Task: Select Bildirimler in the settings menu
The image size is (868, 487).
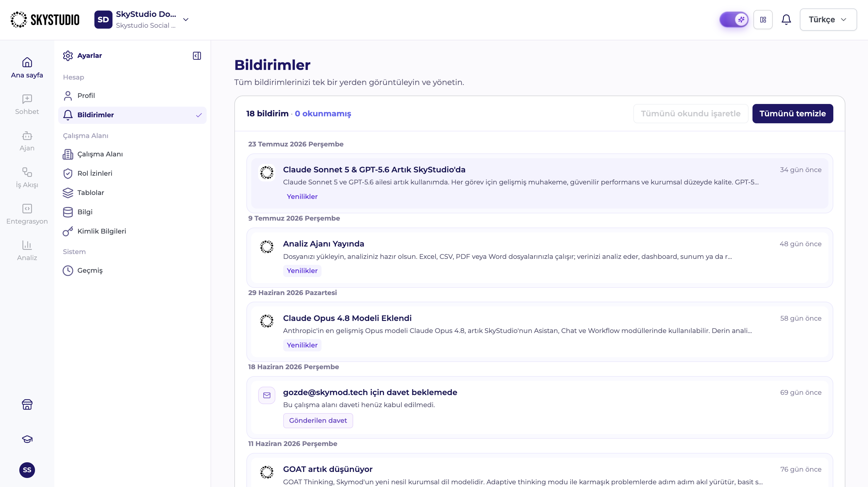Action: (132, 115)
